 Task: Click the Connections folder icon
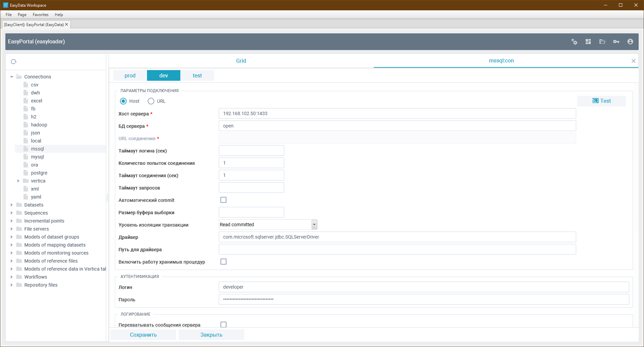click(x=19, y=77)
